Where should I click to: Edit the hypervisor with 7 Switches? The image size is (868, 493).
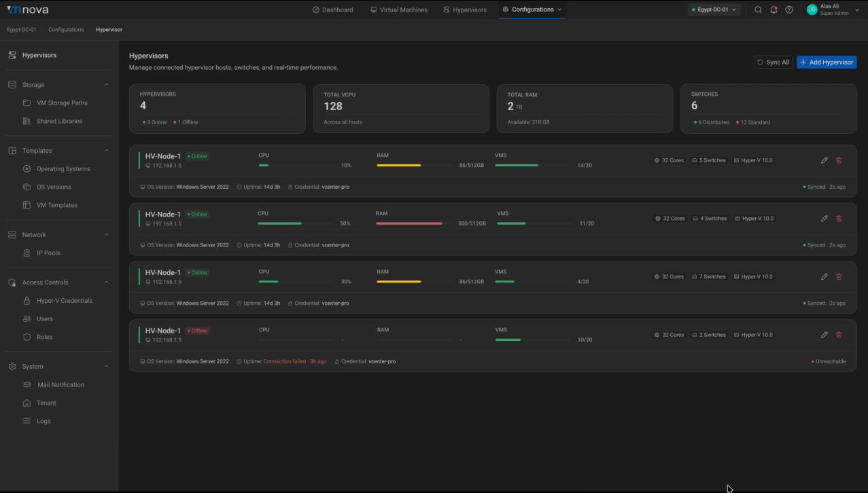824,276
